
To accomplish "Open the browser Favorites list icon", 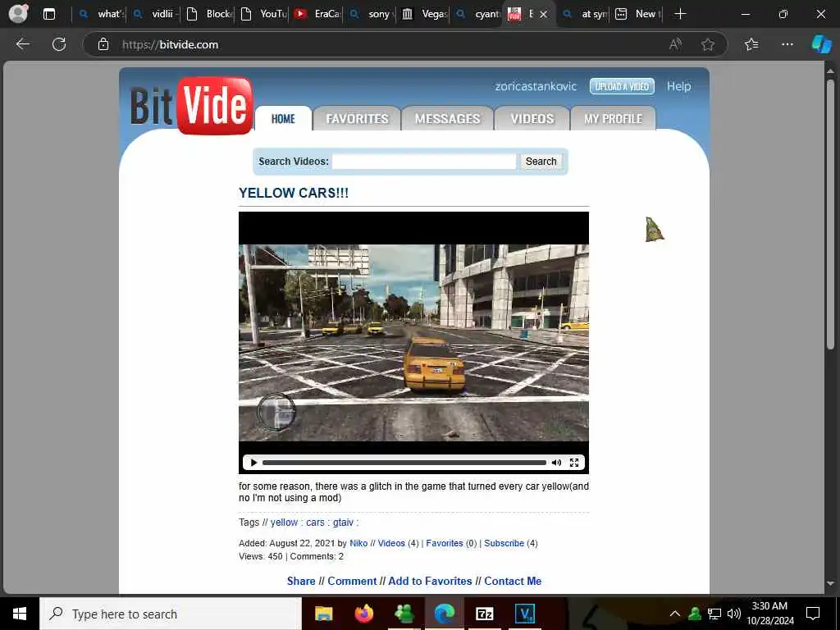I will pyautogui.click(x=751, y=44).
